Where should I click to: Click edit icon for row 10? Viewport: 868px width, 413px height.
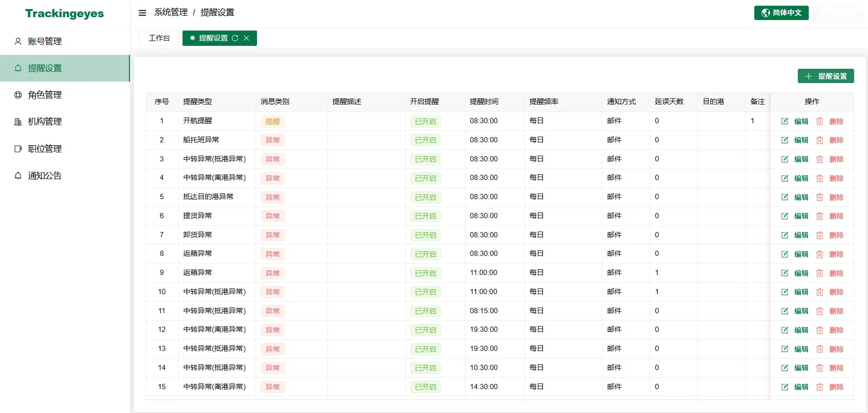785,292
